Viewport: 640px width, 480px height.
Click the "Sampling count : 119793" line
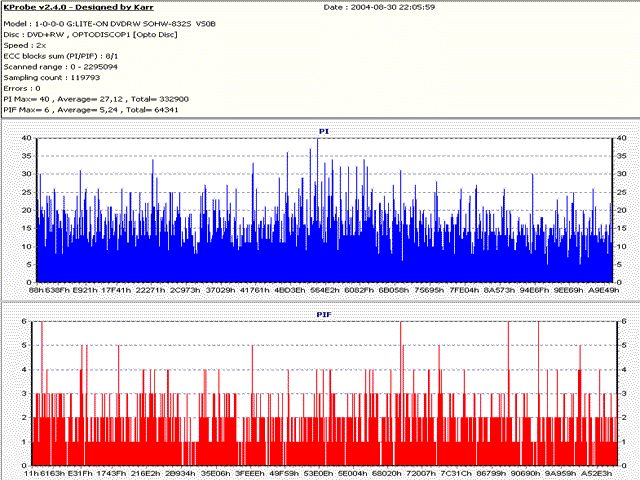click(52, 78)
